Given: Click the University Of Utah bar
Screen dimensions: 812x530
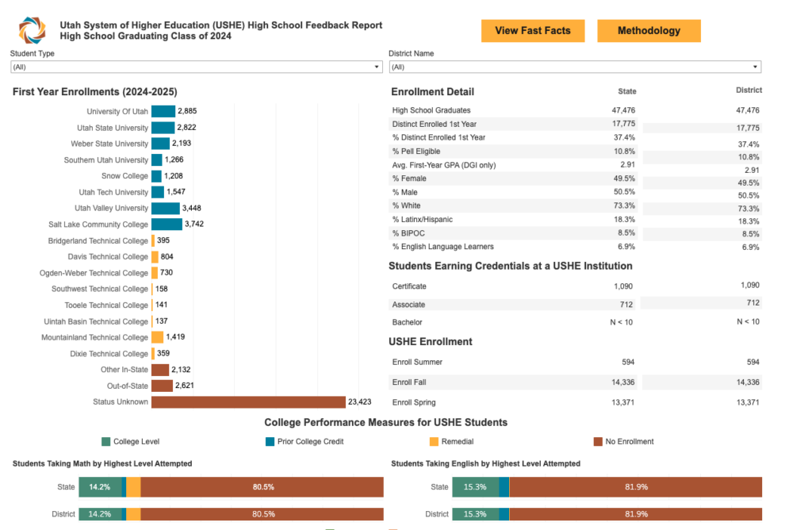Looking at the screenshot, I should 163,111.
